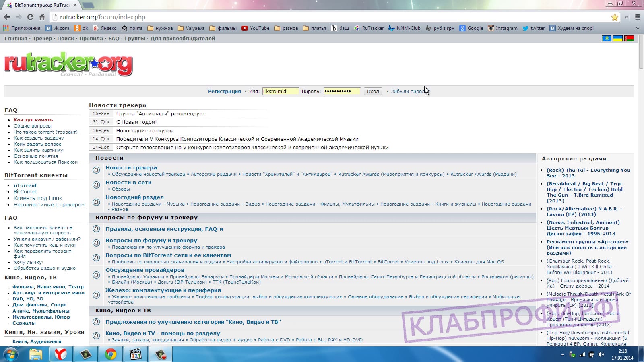Select the Ukraine flag language icon
This screenshot has height=362, width=644.
(617, 39)
